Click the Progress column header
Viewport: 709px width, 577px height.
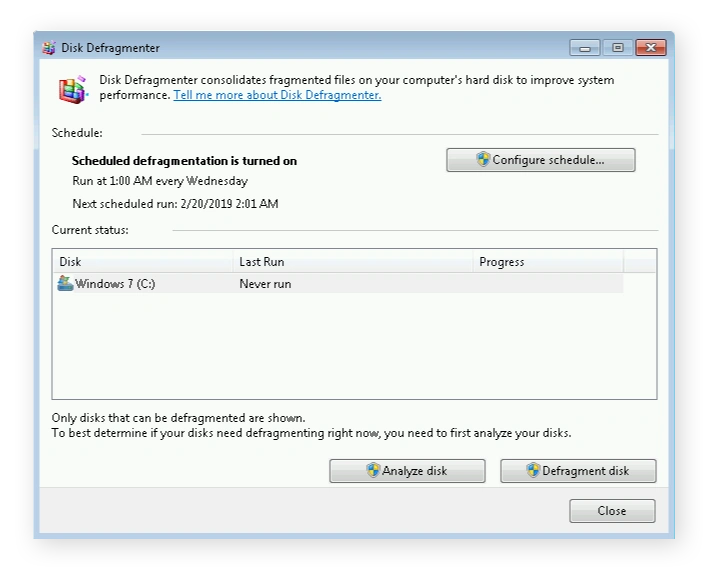coord(548,262)
